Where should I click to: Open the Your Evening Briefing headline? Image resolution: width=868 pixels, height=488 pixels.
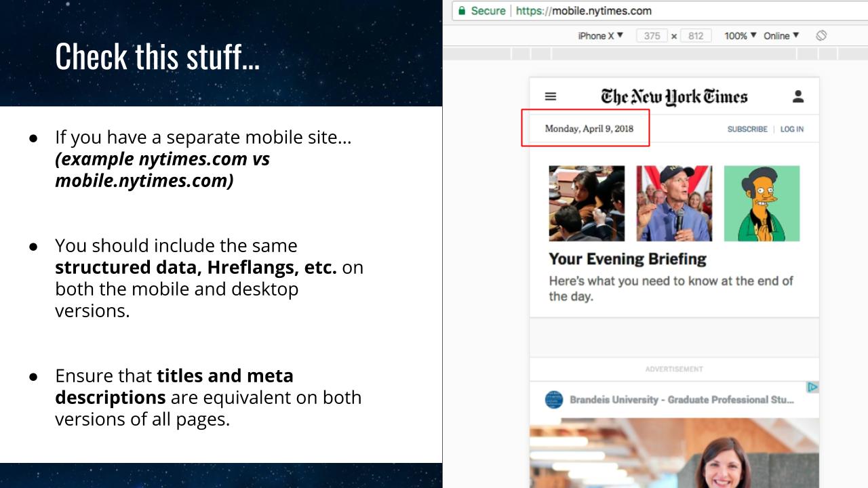[x=627, y=259]
